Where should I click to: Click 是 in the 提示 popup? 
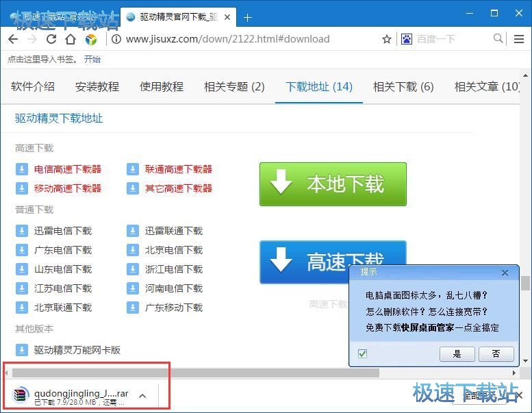[457, 354]
